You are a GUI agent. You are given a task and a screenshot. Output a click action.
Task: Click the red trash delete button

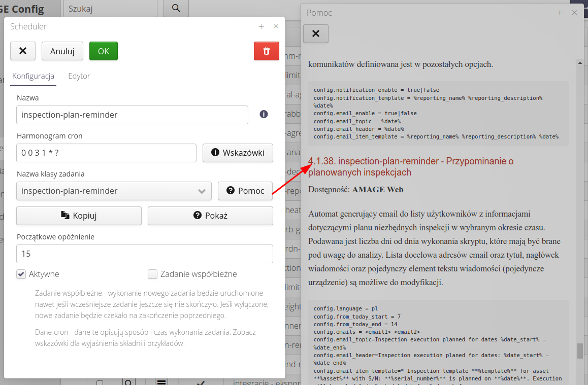coord(266,51)
